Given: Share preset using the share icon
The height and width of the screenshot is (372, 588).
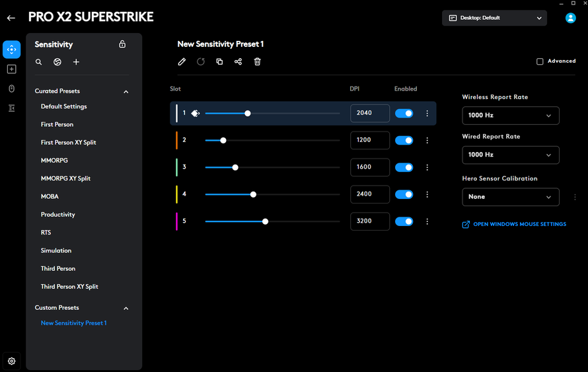Looking at the screenshot, I should (238, 61).
